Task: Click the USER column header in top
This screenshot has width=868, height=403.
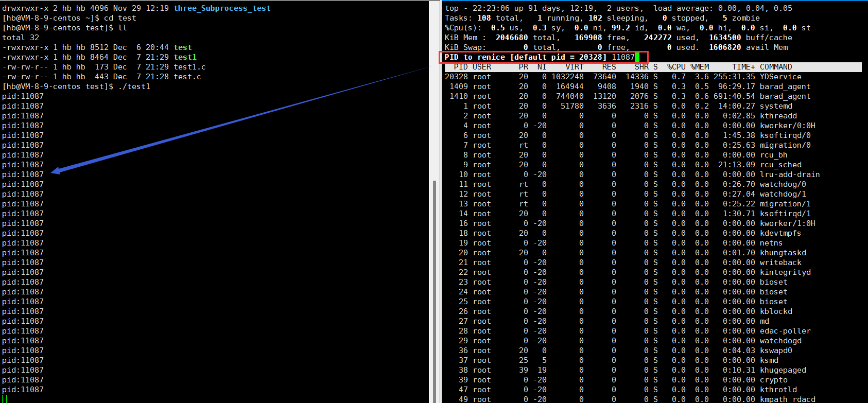Action: [482, 67]
